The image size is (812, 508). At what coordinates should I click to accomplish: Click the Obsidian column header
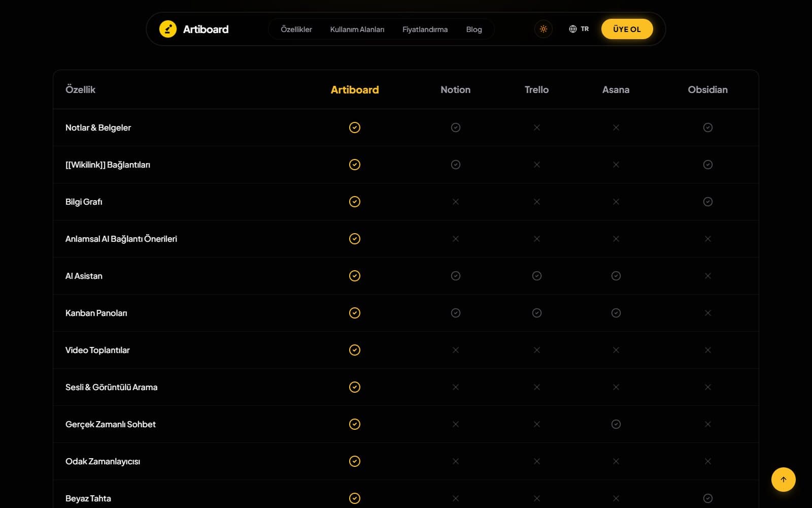pyautogui.click(x=708, y=89)
